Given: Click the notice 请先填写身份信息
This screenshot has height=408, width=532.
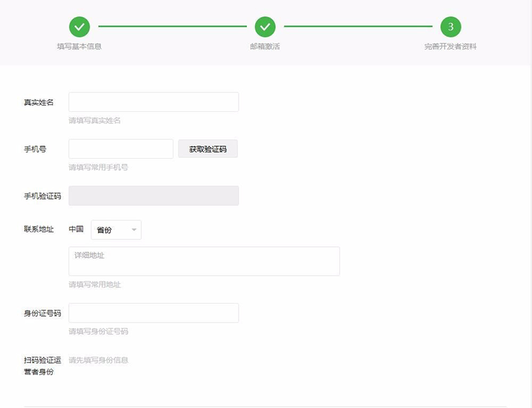Looking at the screenshot, I should tap(99, 360).
